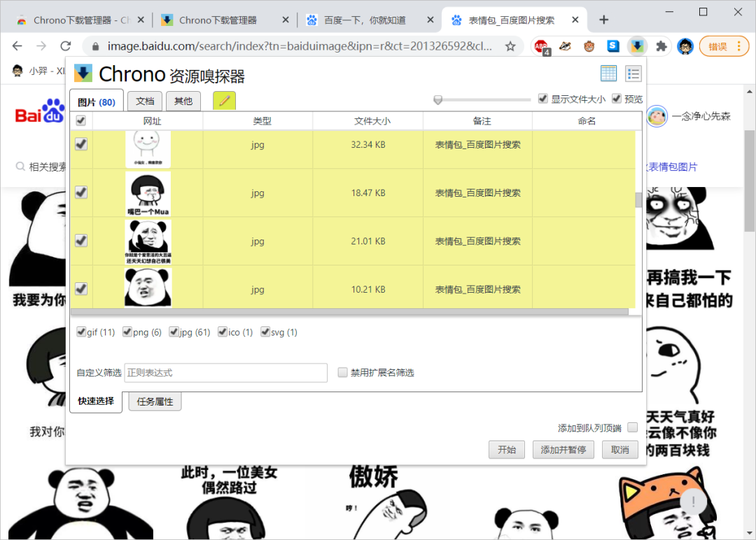Click the 命名 column header
Screen dimensions: 756x540
point(587,120)
